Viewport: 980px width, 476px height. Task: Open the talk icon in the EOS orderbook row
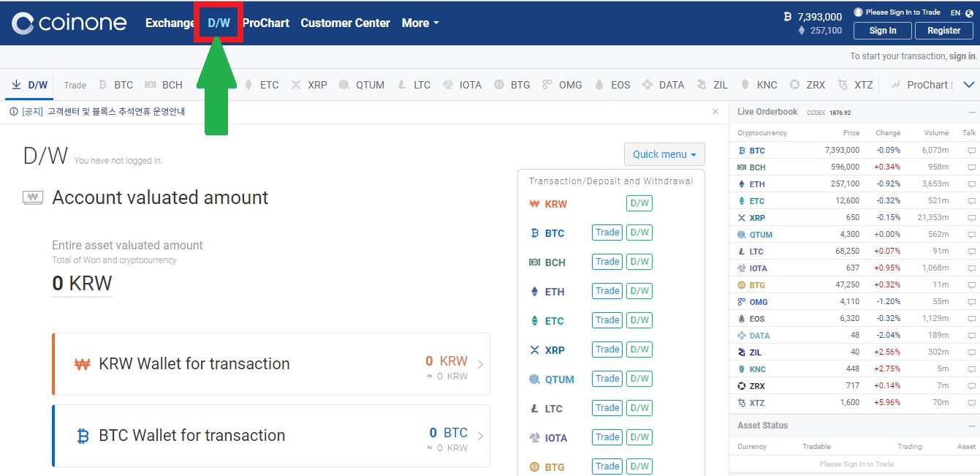tap(971, 319)
